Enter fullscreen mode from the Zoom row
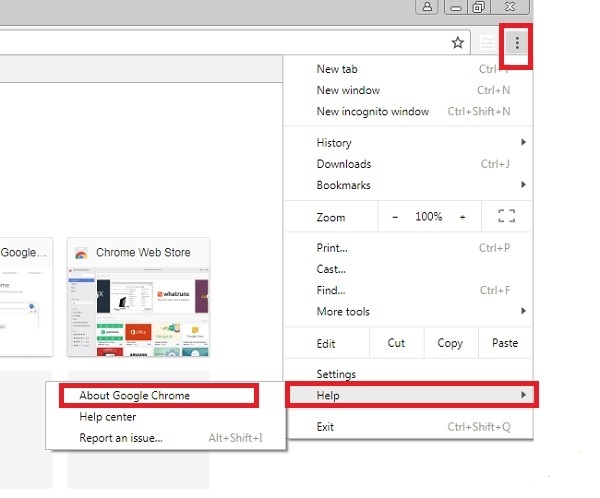This screenshot has height=498, width=600. [507, 216]
